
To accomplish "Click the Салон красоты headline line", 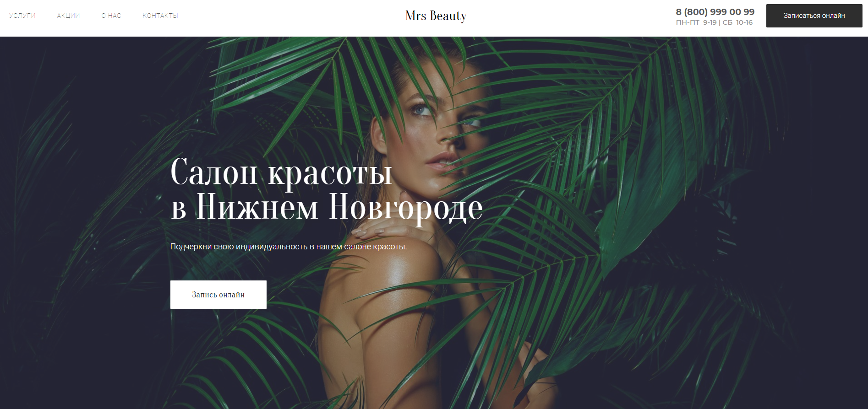I will (281, 173).
